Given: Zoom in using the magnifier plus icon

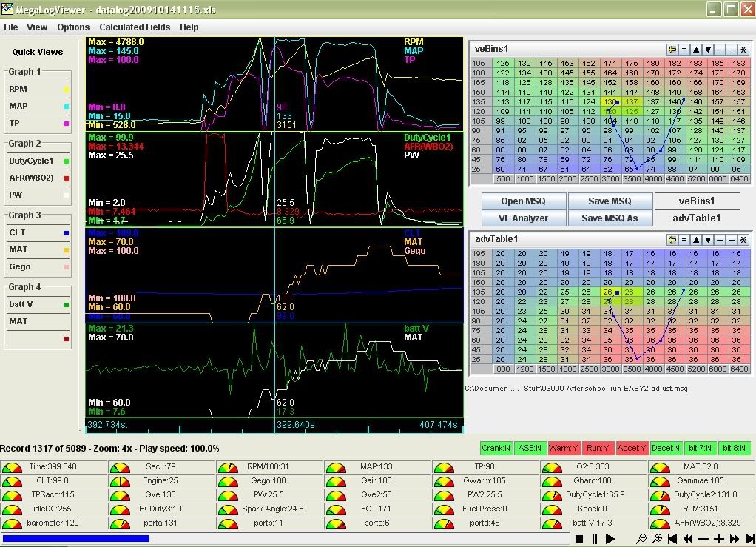Looking at the screenshot, I should click(657, 539).
